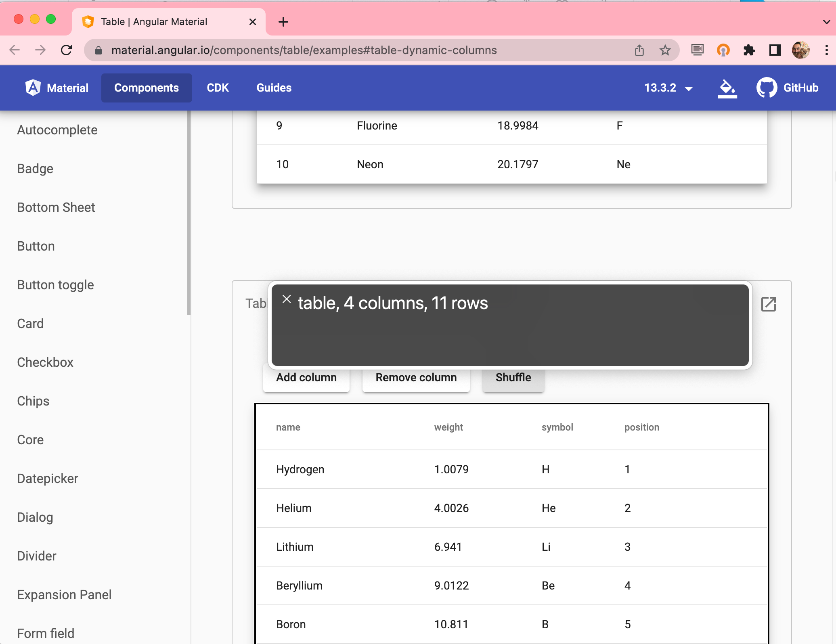The height and width of the screenshot is (644, 836).
Task: Open a new browser tab
Action: coord(283,22)
